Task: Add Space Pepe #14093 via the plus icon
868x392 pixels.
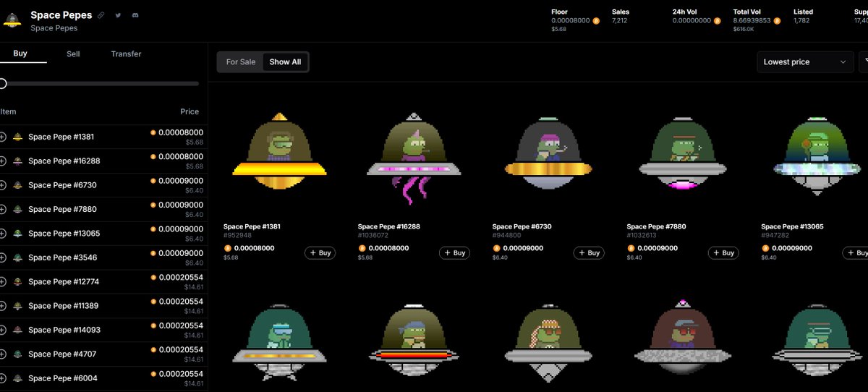Action: pyautogui.click(x=3, y=330)
